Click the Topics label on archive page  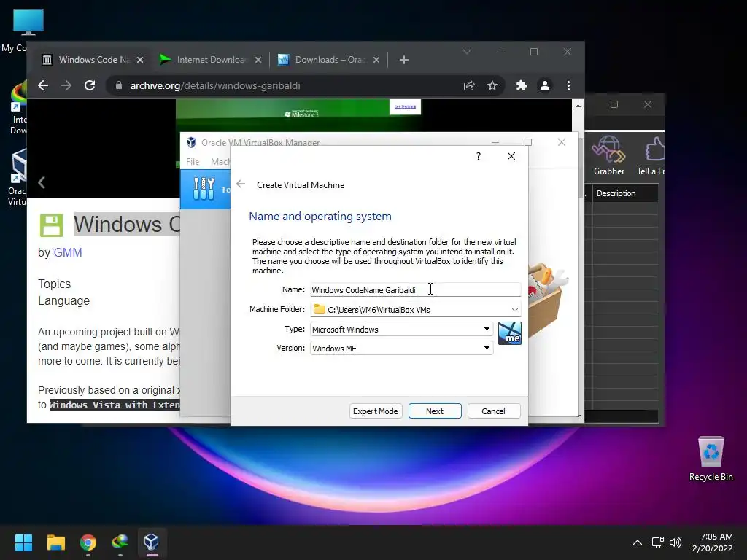[54, 284]
